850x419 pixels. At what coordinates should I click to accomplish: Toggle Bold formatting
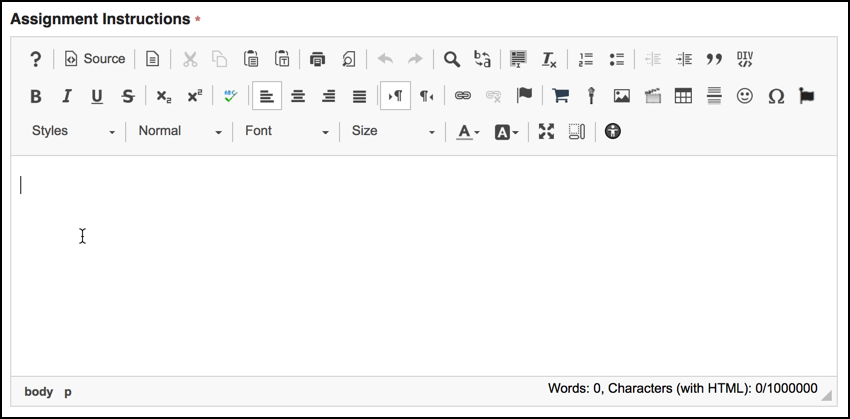coord(36,96)
